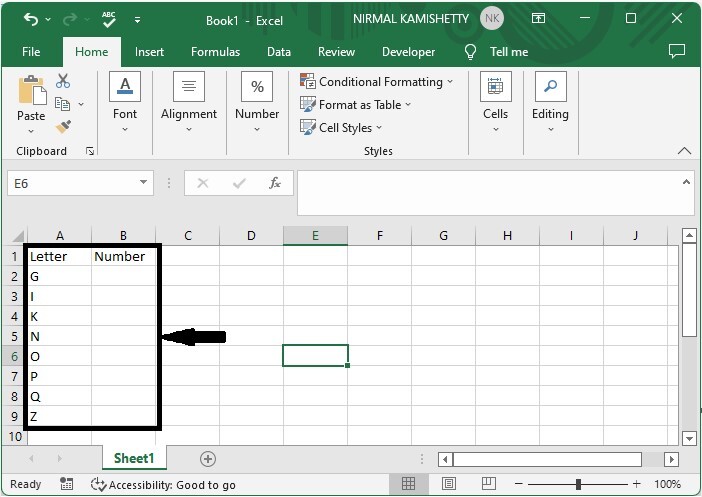This screenshot has width=702, height=497.
Task: Select the cell containing Z
Action: coord(60,416)
